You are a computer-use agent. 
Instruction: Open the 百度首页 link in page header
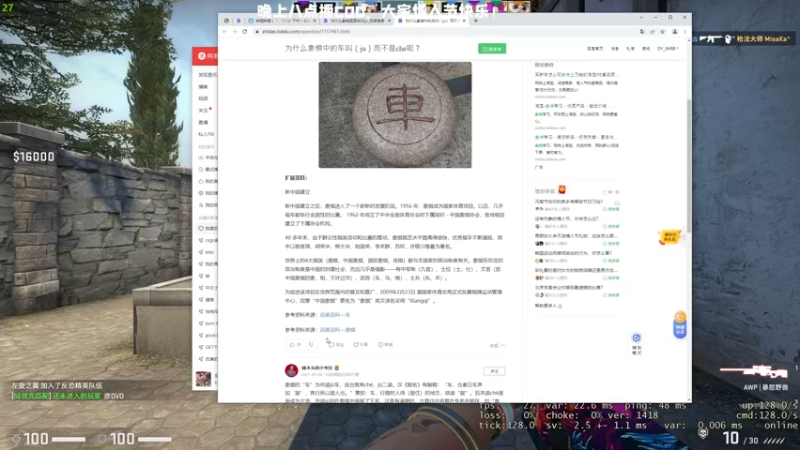[595, 48]
